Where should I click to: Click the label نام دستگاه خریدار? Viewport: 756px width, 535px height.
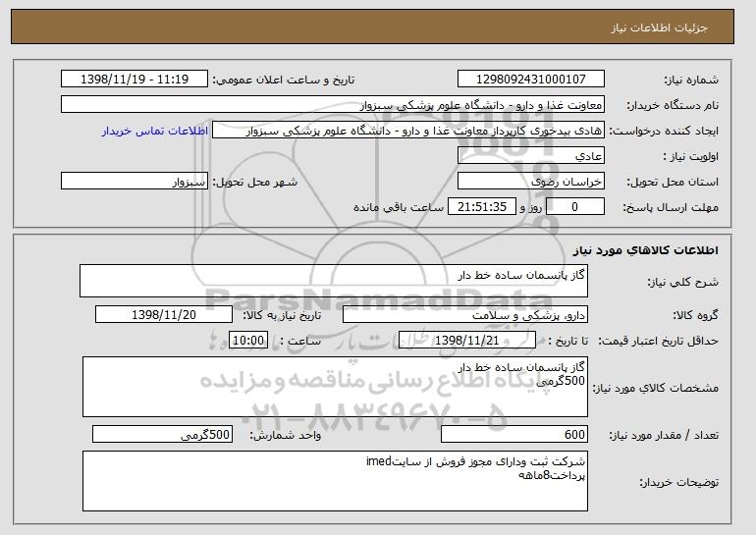[673, 105]
